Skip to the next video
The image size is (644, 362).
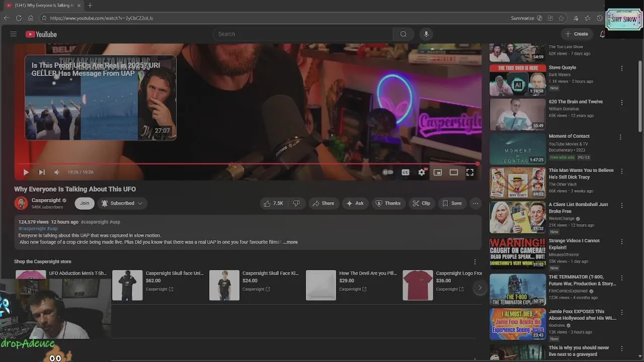tap(42, 172)
